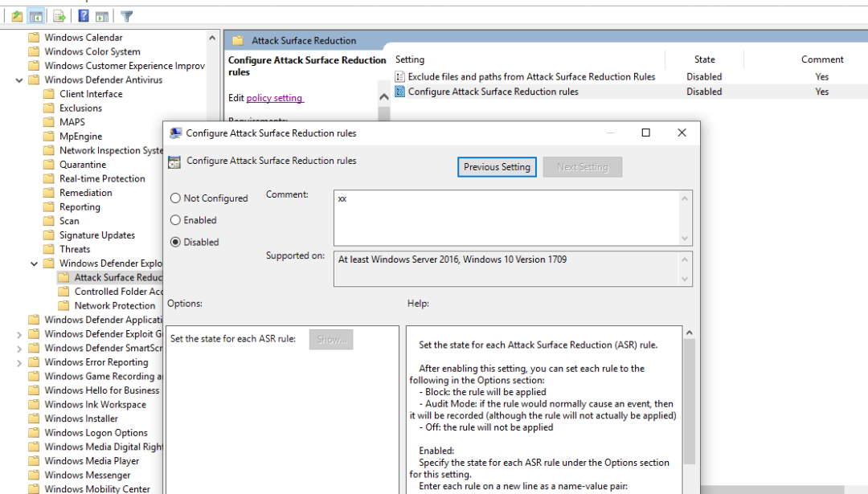Maximize the Configure Attack Surface Reduction dialog
868x494 pixels.
(x=645, y=133)
